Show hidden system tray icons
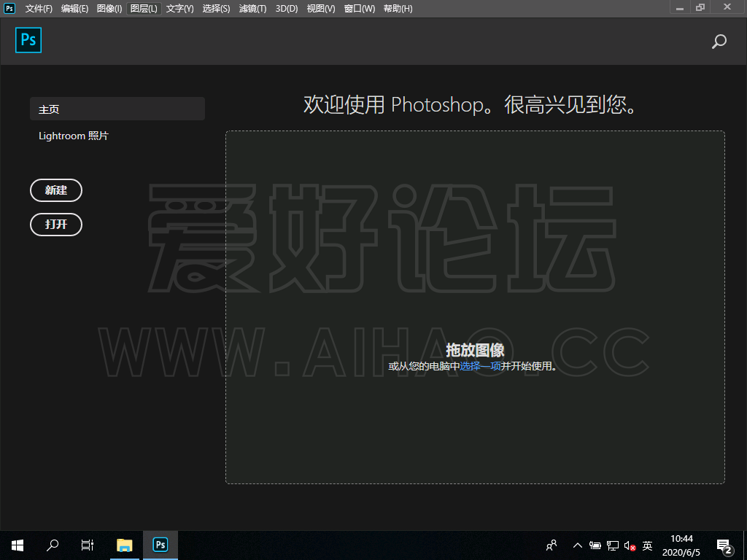The height and width of the screenshot is (560, 747). pyautogui.click(x=578, y=545)
